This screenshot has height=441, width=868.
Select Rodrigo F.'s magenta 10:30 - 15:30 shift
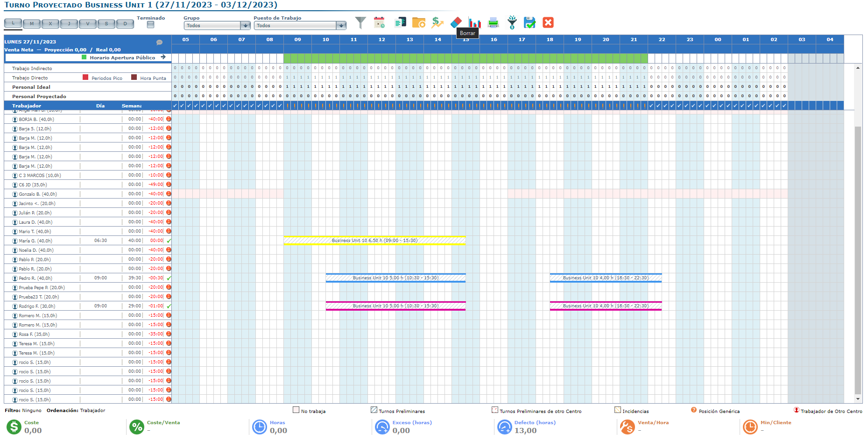pyautogui.click(x=395, y=306)
